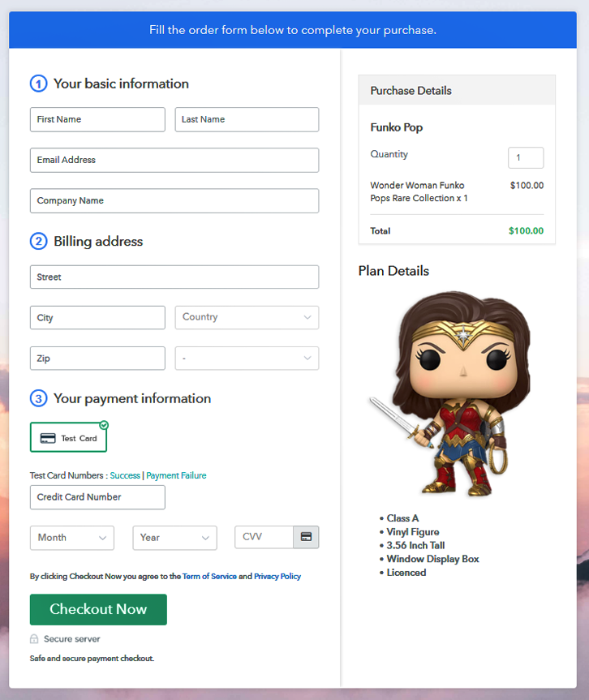Click the Safe and secure payment checkout text
Viewport: 589px width, 700px height.
click(x=92, y=659)
